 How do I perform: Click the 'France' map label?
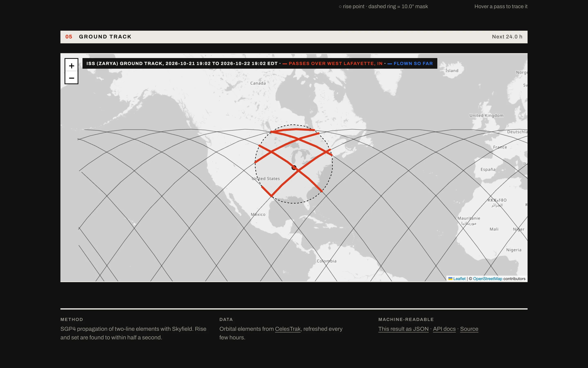pyautogui.click(x=500, y=147)
